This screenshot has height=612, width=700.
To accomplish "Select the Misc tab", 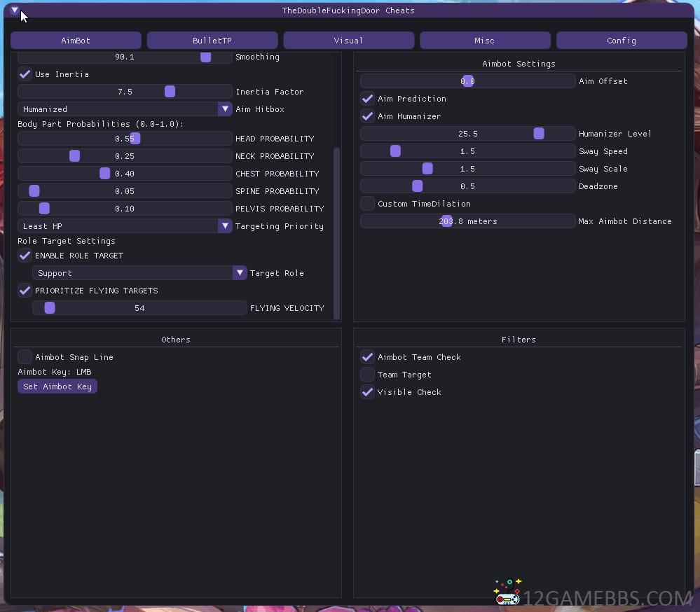I will [x=485, y=40].
